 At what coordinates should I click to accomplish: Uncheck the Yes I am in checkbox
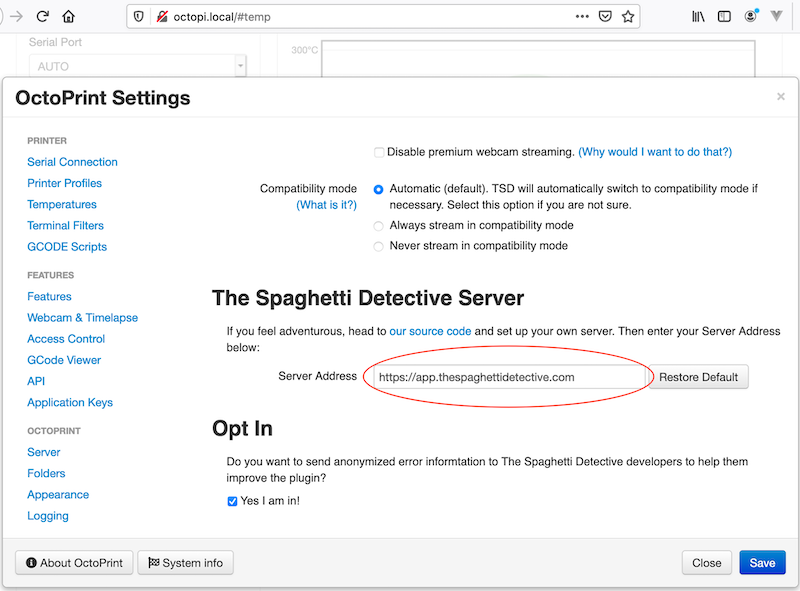[x=233, y=501]
